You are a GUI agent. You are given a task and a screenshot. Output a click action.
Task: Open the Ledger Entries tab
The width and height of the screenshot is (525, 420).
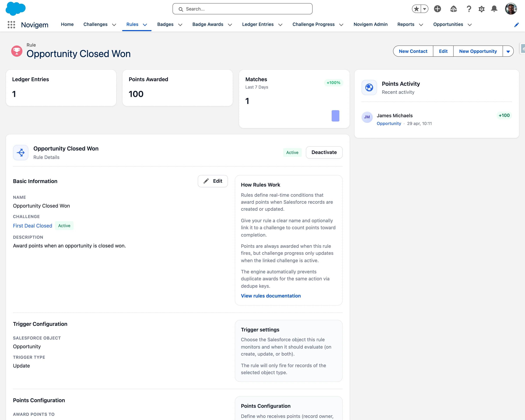tap(258, 24)
